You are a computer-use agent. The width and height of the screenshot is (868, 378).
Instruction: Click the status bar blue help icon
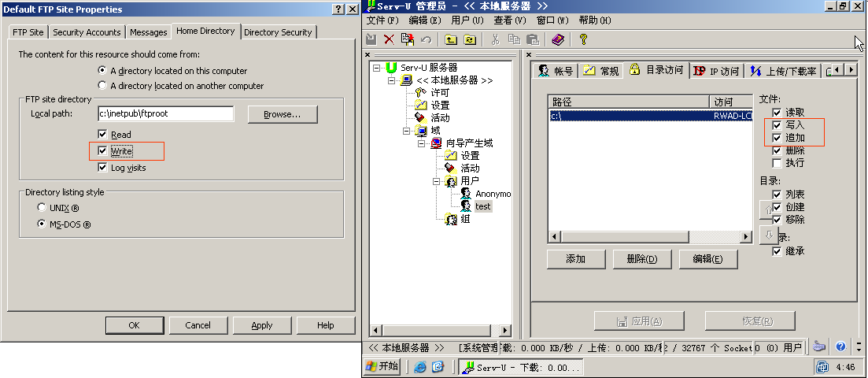point(840,347)
